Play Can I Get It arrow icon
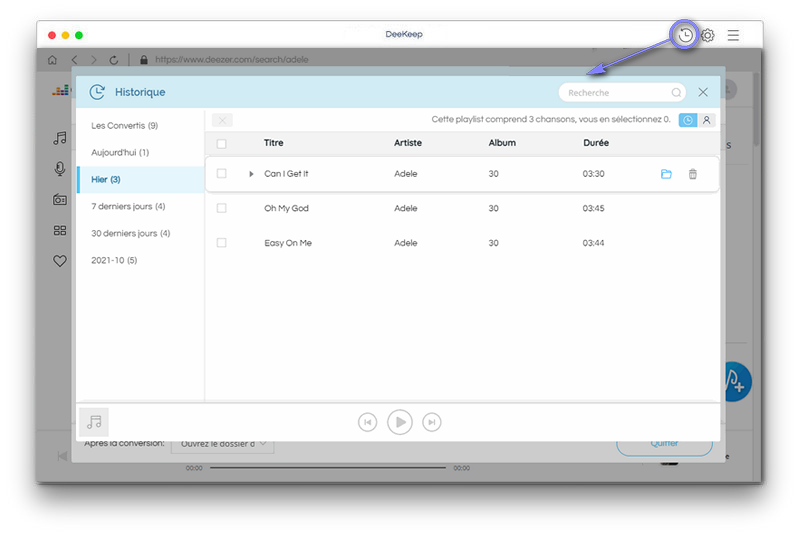The image size is (800, 536). 251,174
